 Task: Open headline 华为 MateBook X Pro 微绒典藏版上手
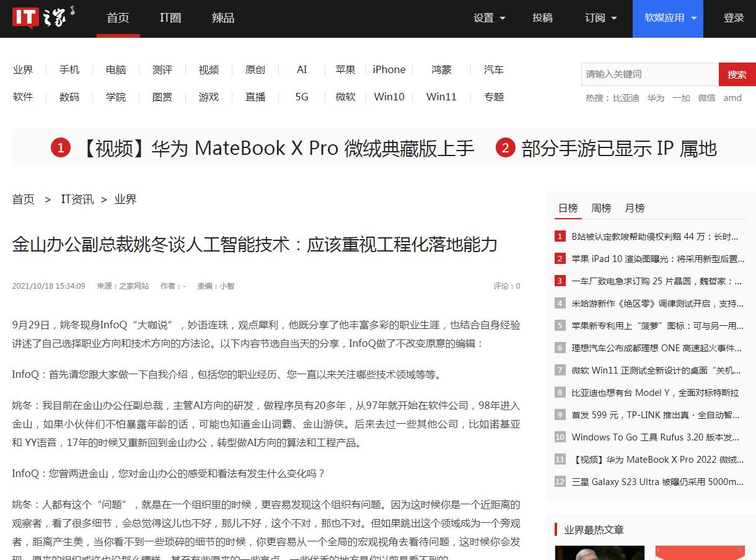[x=276, y=149]
